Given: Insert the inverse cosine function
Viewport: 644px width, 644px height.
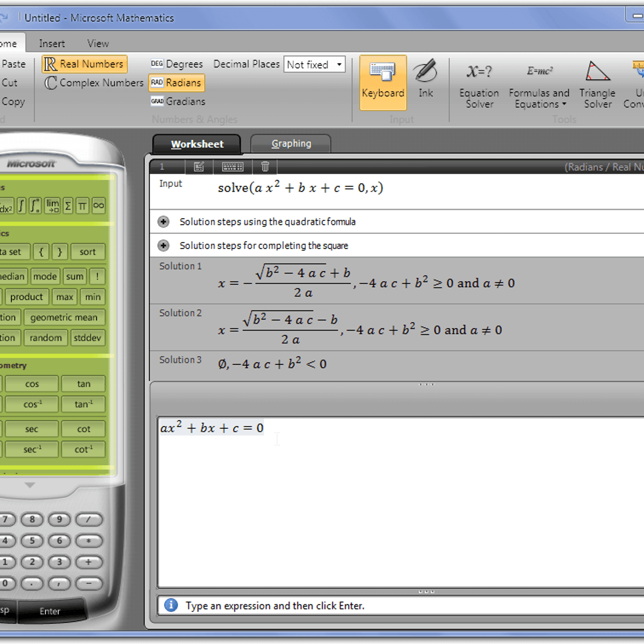Looking at the screenshot, I should pos(32,404).
